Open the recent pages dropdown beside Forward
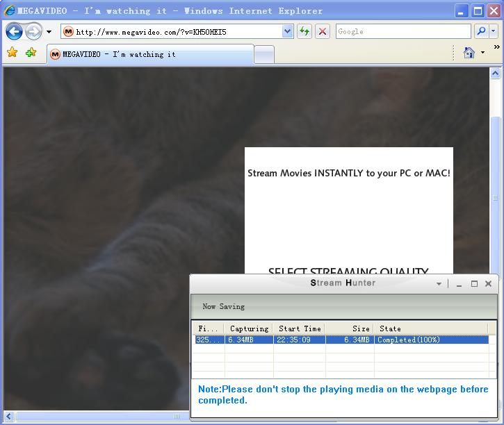 [49, 32]
